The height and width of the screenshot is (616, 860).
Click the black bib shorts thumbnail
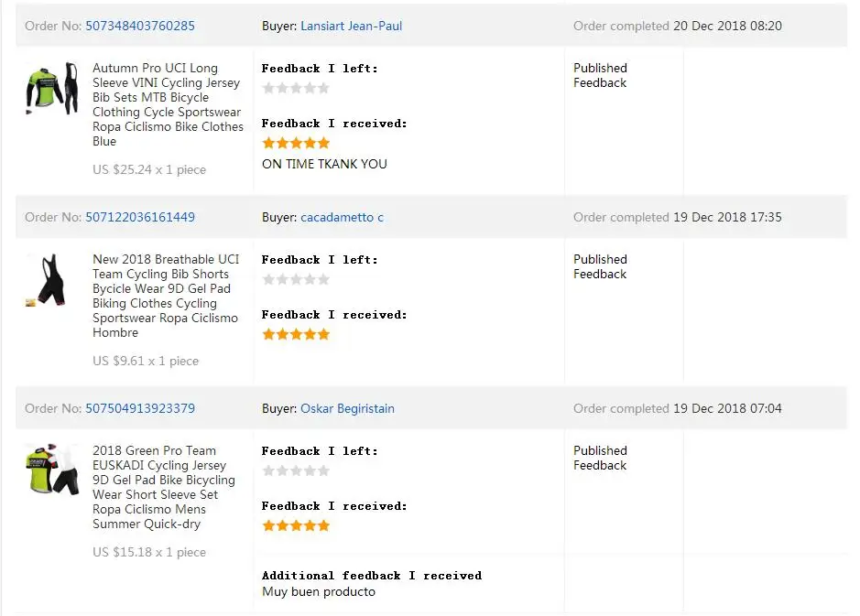pos(49,279)
